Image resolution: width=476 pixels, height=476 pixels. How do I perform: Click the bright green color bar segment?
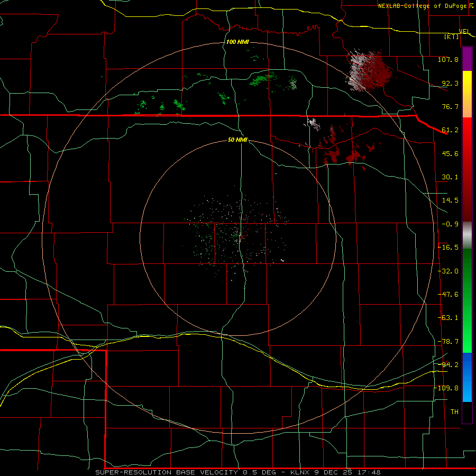click(467, 337)
